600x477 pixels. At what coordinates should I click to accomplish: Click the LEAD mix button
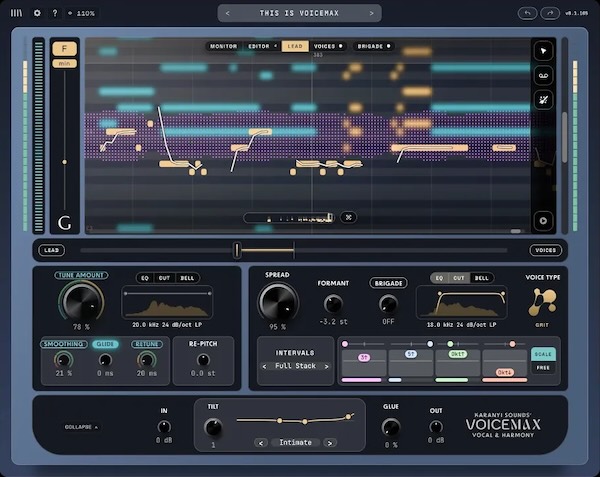click(52, 250)
